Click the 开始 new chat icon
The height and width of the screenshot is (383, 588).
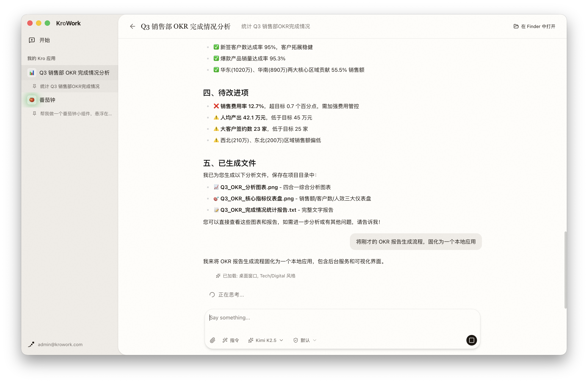32,40
